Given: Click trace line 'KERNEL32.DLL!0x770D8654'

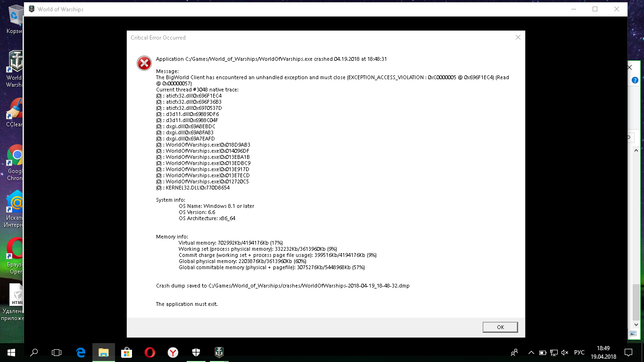Looking at the screenshot, I should point(193,188).
